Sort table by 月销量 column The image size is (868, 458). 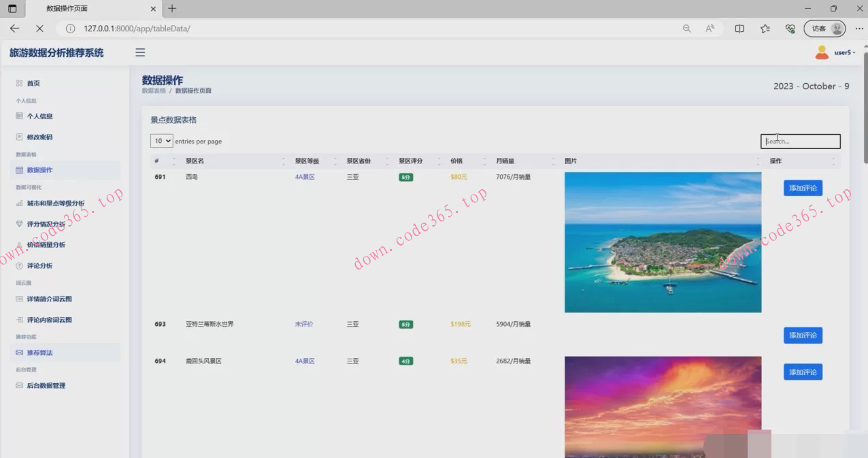tap(505, 161)
